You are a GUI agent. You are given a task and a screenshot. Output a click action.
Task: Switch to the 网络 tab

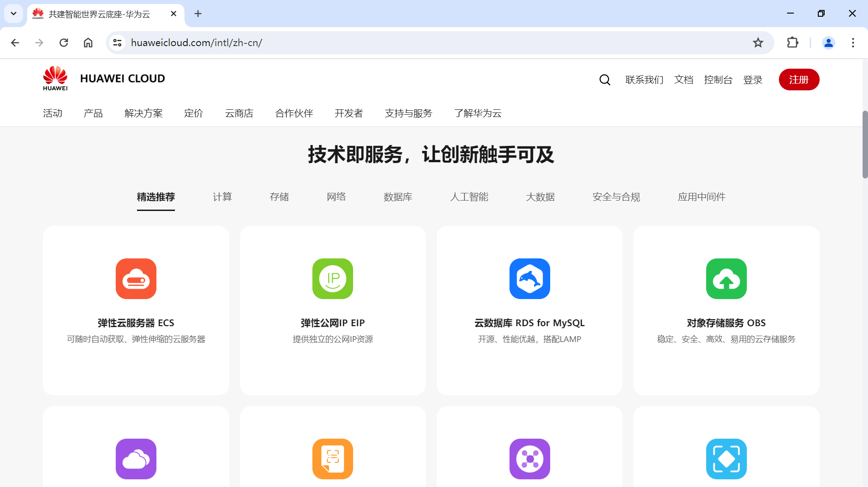(x=336, y=197)
